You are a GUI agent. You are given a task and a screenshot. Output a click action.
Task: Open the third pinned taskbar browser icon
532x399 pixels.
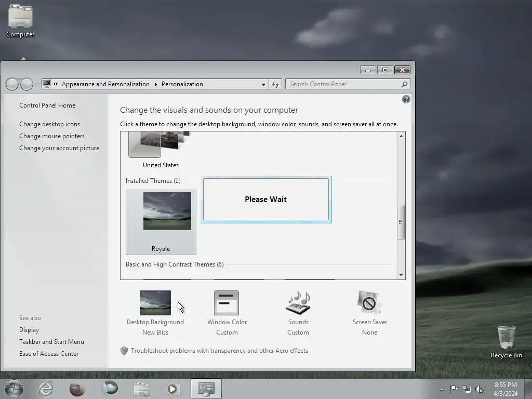point(110,389)
